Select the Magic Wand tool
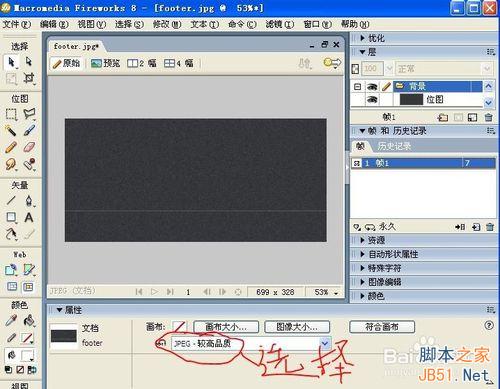Screen dimensions: 500x389 point(11,130)
